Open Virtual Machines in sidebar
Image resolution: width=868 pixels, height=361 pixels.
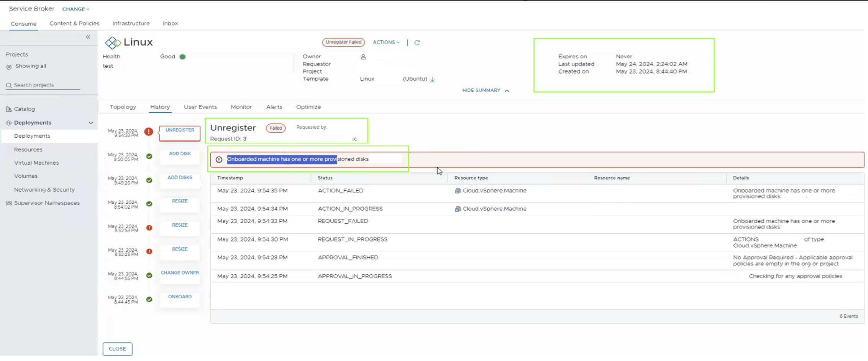click(x=36, y=163)
